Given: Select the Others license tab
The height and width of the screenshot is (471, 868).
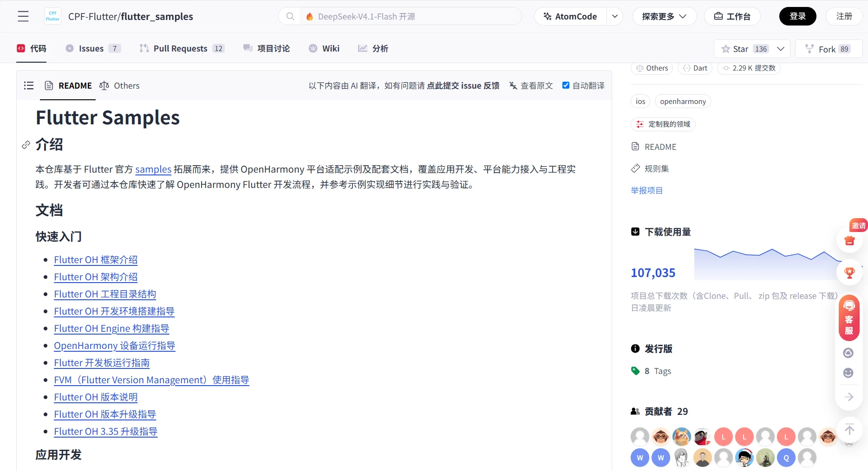Looking at the screenshot, I should [x=119, y=85].
